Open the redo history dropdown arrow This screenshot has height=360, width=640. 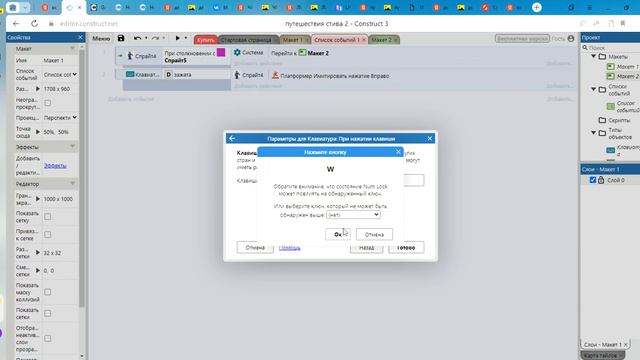(x=164, y=38)
